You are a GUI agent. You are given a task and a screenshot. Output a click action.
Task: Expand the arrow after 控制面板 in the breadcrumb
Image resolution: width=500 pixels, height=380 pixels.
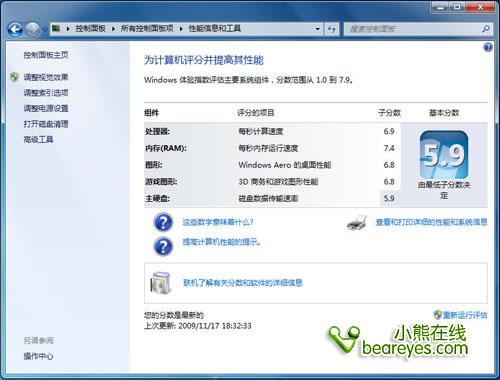[x=113, y=29]
